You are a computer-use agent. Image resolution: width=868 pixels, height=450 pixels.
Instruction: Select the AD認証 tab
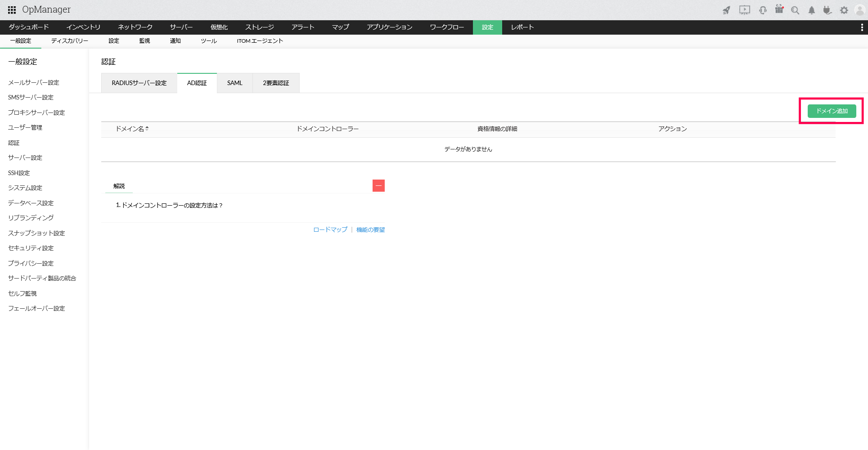click(x=197, y=83)
